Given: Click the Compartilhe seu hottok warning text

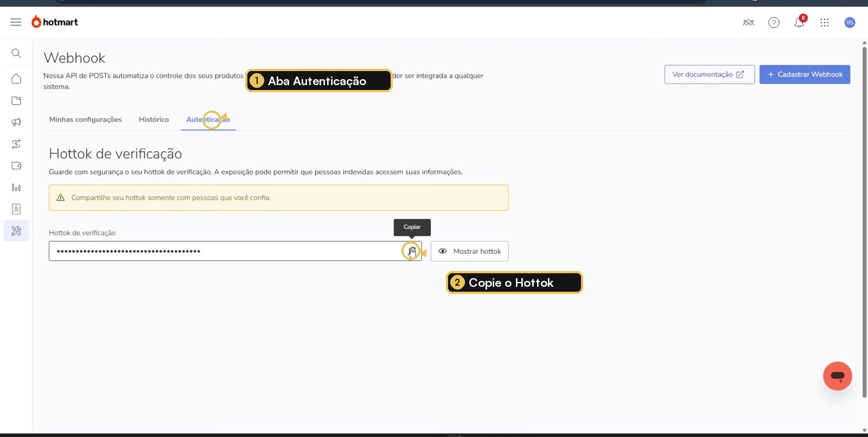Looking at the screenshot, I should (x=171, y=198).
